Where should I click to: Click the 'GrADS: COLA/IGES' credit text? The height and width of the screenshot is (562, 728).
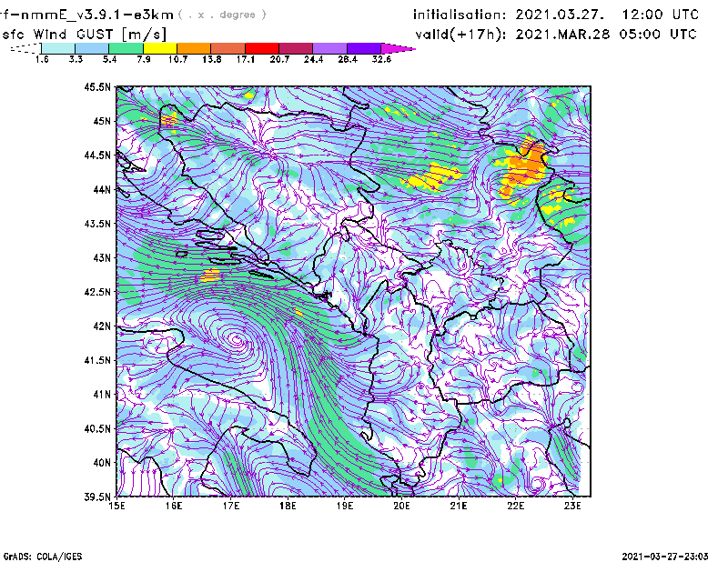coord(43,557)
